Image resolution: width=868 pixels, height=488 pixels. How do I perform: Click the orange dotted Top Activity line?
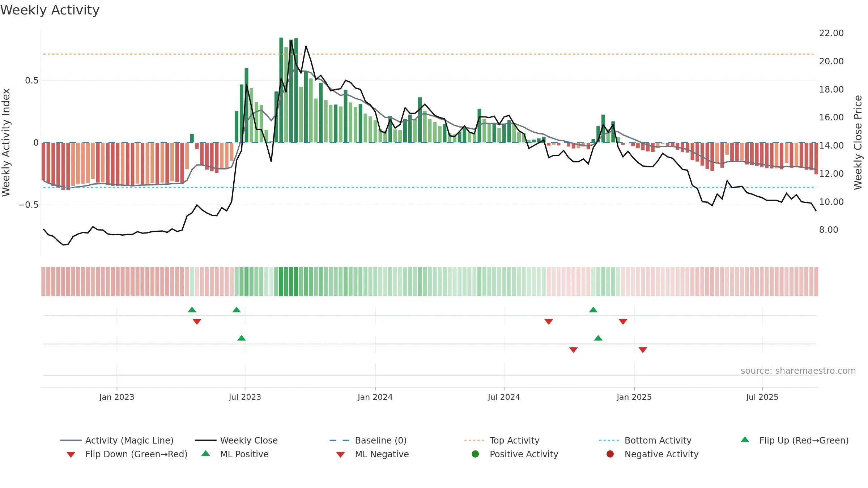tap(430, 54)
